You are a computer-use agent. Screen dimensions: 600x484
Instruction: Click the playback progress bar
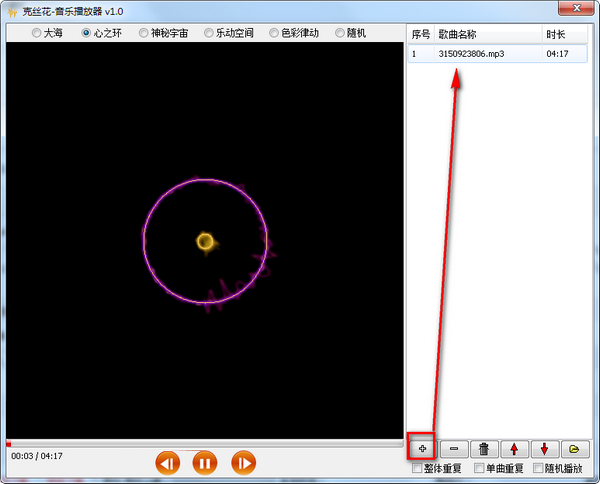point(205,444)
